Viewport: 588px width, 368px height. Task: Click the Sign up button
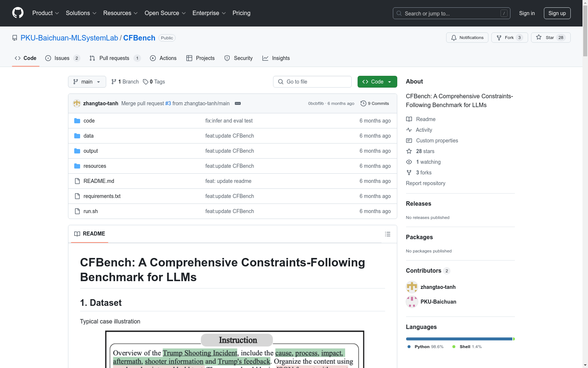[557, 13]
